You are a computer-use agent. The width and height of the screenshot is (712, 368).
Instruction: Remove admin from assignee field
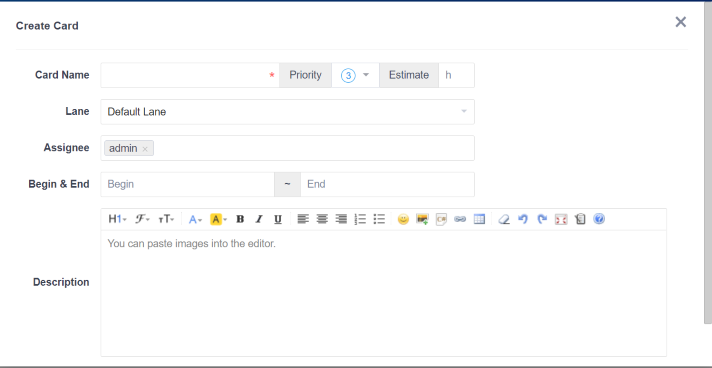click(145, 149)
